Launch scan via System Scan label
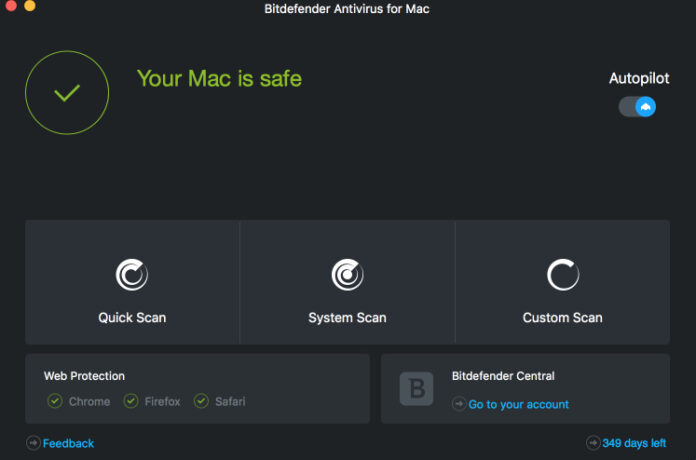Viewport: 696px width, 460px height. pyautogui.click(x=347, y=318)
